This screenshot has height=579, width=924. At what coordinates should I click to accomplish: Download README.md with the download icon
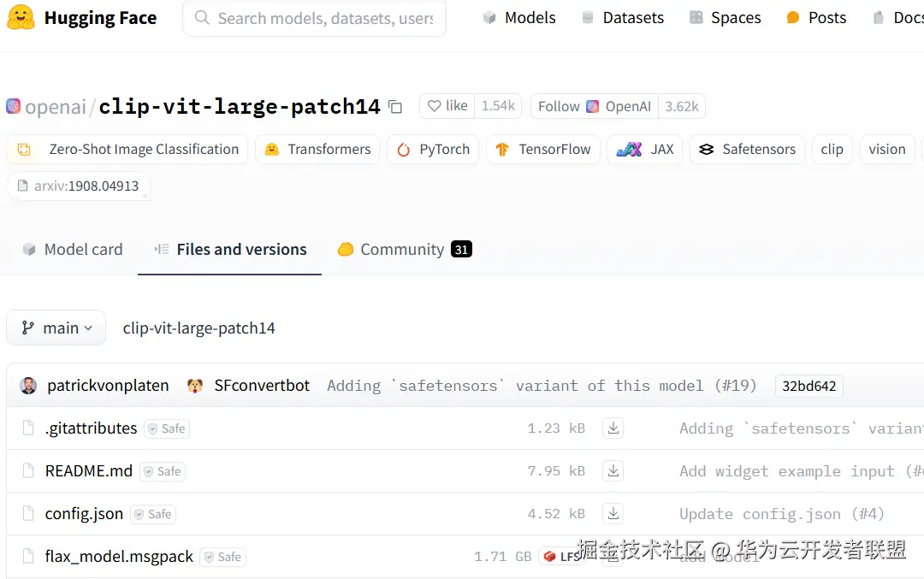click(613, 471)
